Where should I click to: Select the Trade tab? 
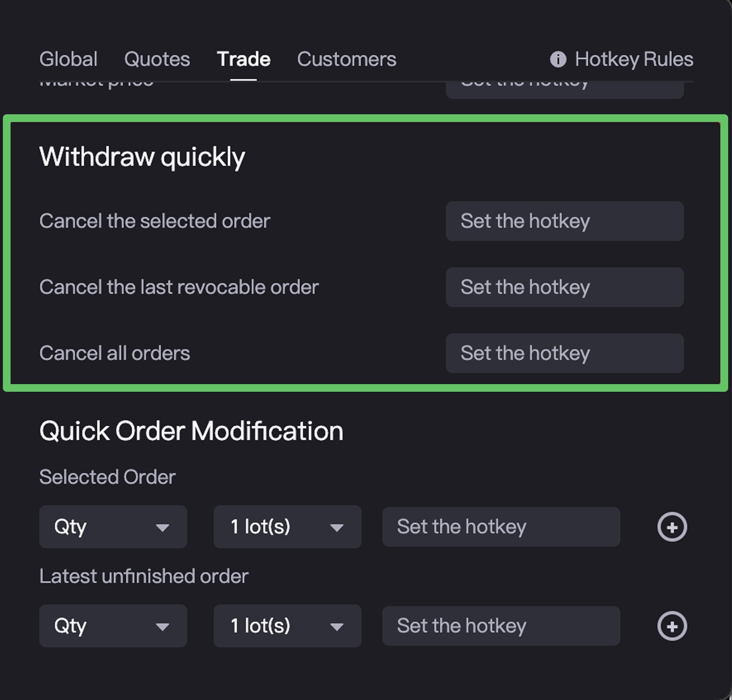coord(244,60)
